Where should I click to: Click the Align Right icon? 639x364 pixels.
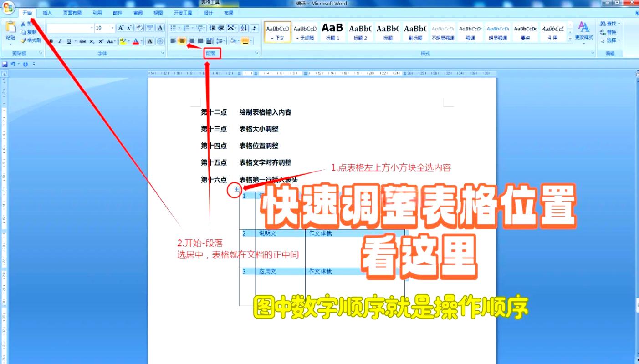pos(191,41)
